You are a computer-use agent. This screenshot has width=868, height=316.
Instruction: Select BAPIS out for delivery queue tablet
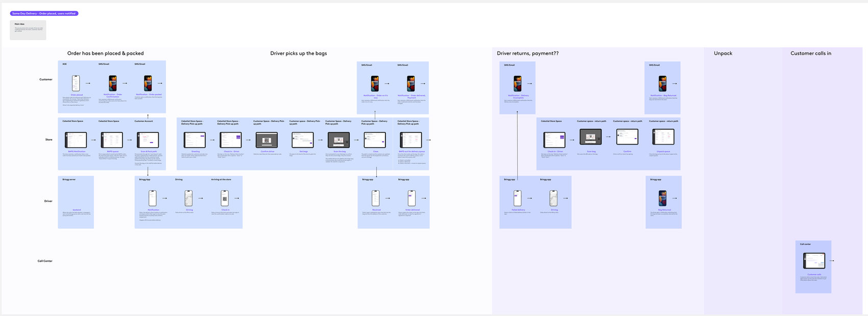(411, 140)
